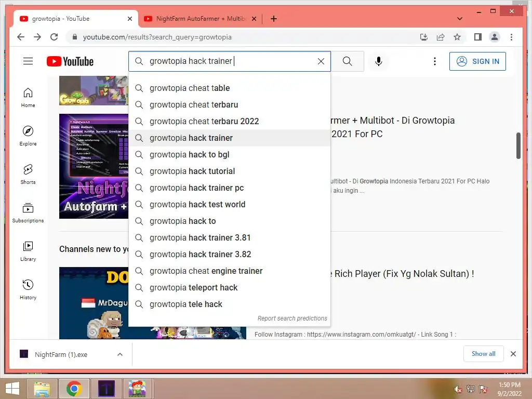Open Growtopia game from the taskbar

pyautogui.click(x=137, y=389)
